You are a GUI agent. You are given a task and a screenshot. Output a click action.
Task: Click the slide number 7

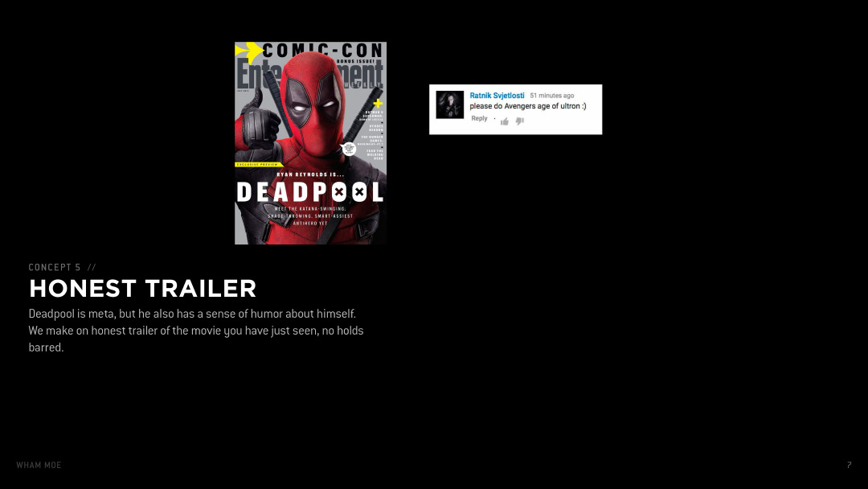coord(849,465)
